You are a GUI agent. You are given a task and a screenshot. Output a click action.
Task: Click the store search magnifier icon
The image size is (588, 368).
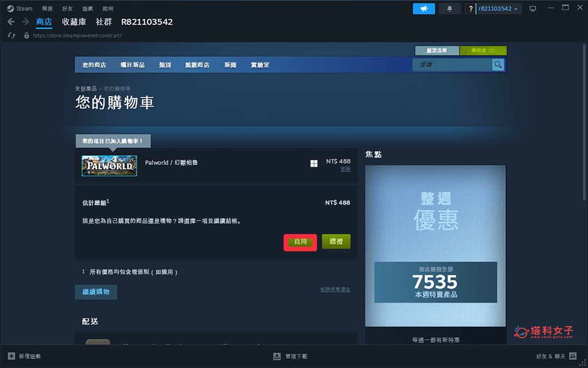(498, 65)
